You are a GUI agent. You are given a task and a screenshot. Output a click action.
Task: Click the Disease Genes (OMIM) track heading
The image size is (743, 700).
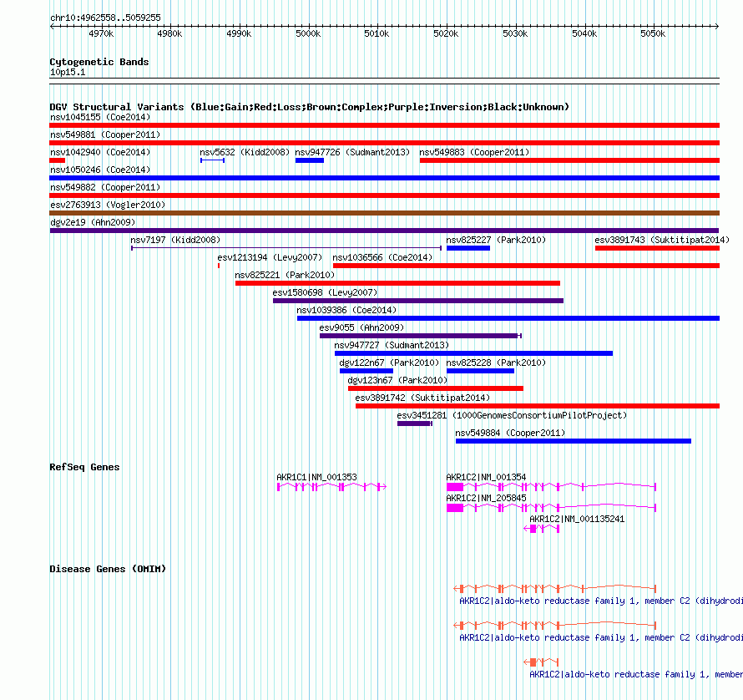pyautogui.click(x=108, y=569)
